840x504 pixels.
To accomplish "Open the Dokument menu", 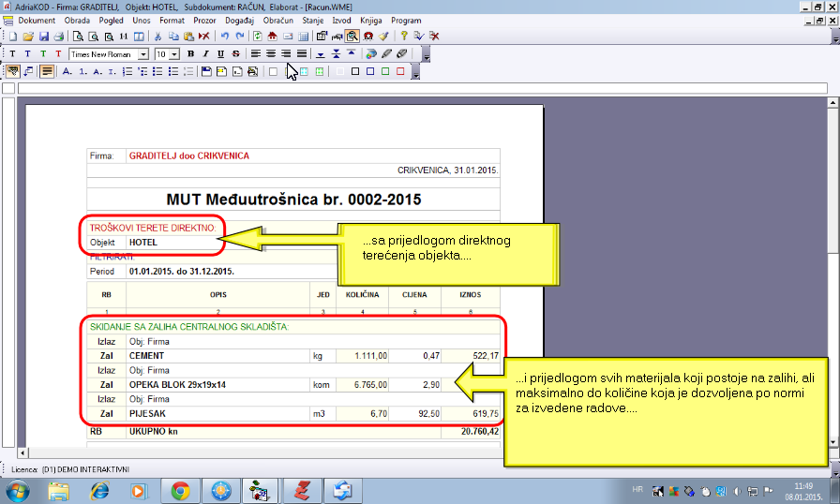I will (x=37, y=21).
